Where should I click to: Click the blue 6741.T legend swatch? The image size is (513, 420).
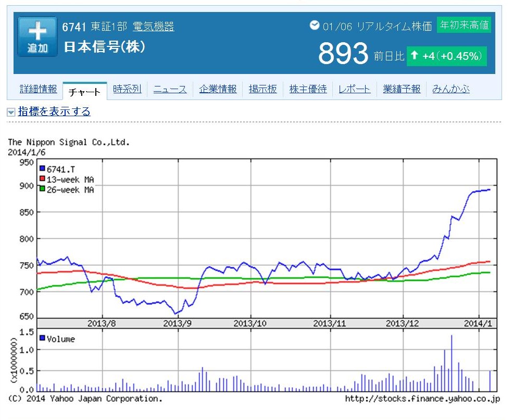tap(42, 168)
